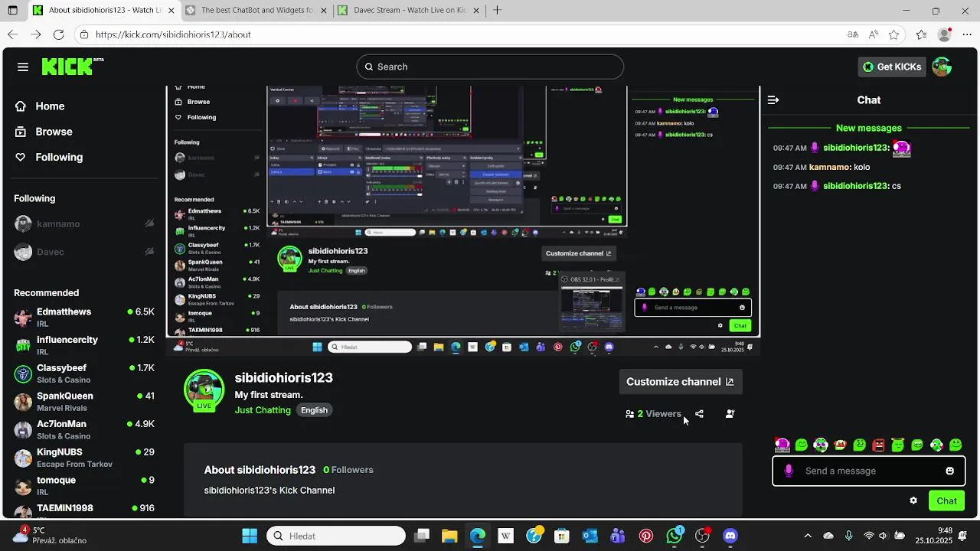The image size is (980, 551).
Task: Open followed channel Davec
Action: click(84, 252)
